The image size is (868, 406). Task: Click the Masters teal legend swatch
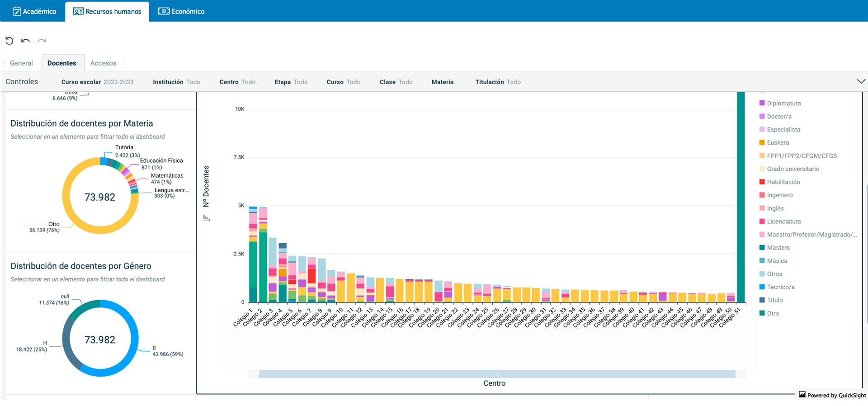click(762, 248)
